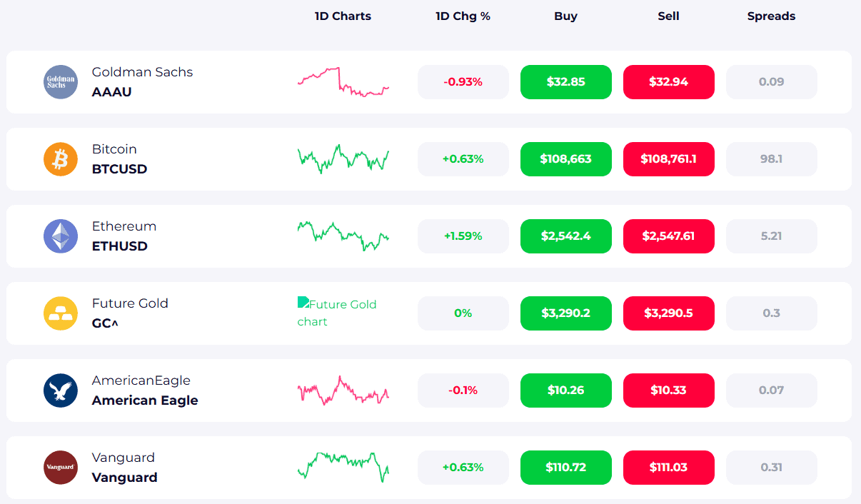The width and height of the screenshot is (861, 504).
Task: Buy Future Gold at $3,290.2
Action: (x=565, y=313)
